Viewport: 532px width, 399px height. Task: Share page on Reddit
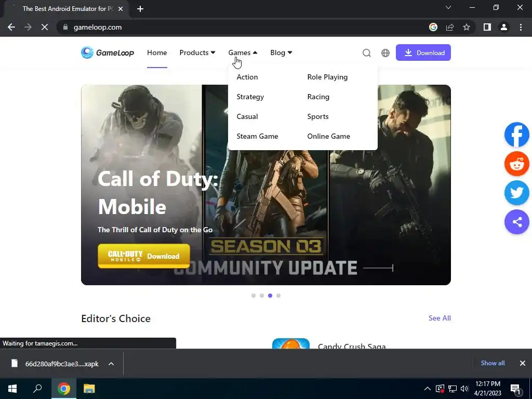click(x=517, y=164)
